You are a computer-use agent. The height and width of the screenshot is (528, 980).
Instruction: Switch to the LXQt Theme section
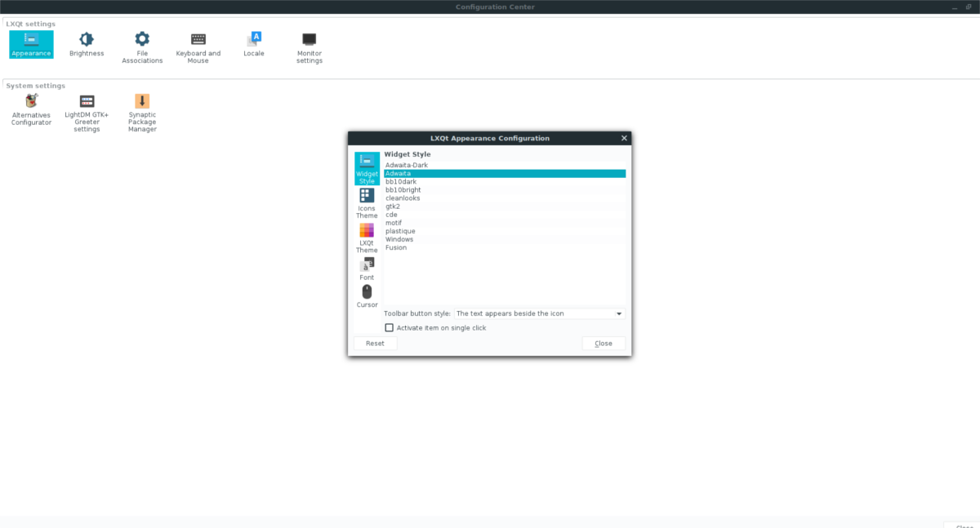point(367,235)
